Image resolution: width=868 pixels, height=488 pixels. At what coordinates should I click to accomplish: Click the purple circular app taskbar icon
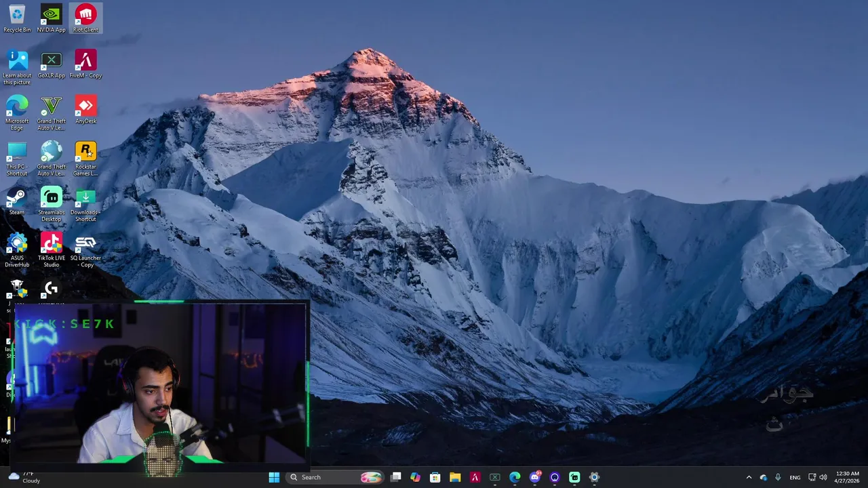pyautogui.click(x=555, y=477)
